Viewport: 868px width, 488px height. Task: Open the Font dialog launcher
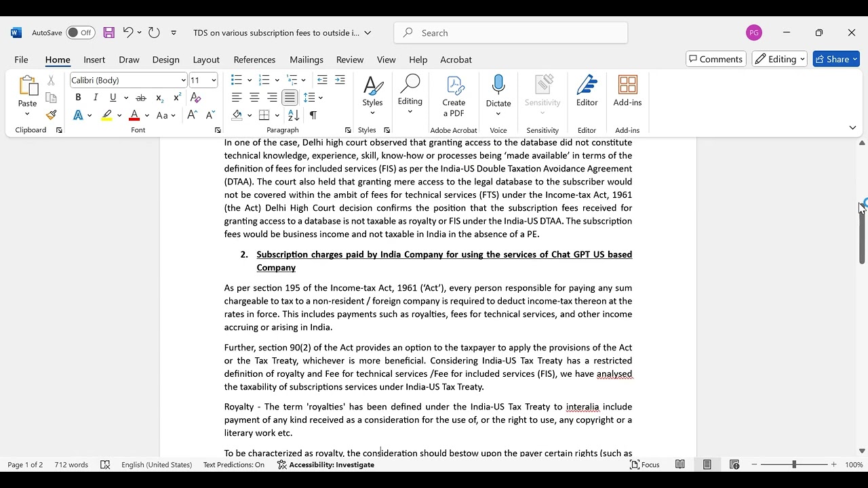click(218, 130)
